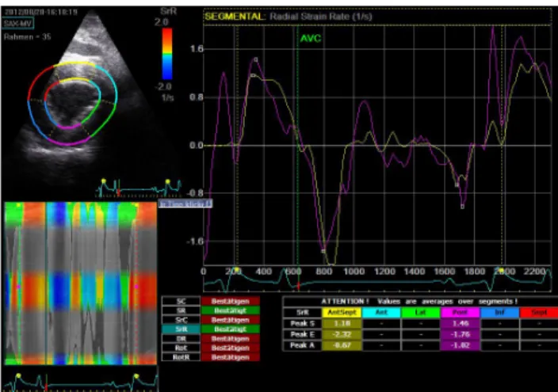Click the Post Peak S value 1.46
The image size is (558, 392).
click(461, 323)
